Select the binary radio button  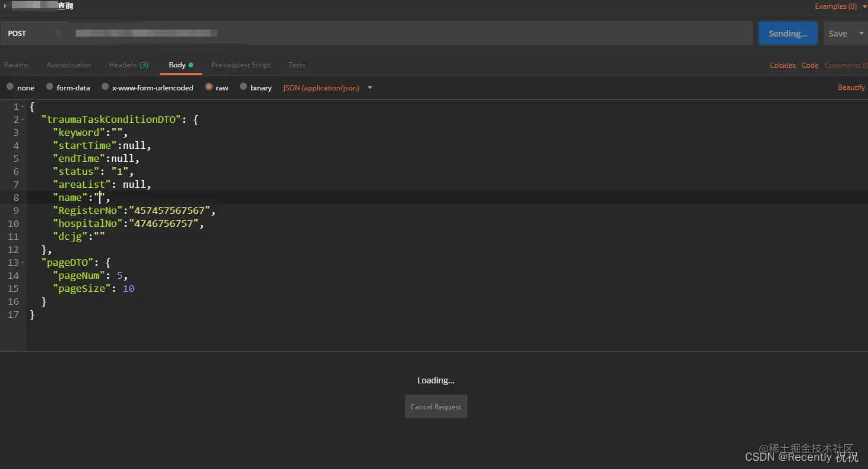coord(243,87)
